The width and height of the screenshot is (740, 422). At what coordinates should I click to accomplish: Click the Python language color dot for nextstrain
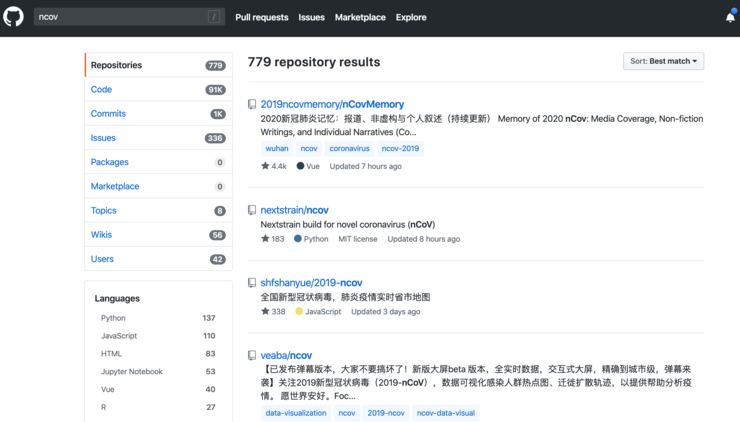tap(298, 238)
